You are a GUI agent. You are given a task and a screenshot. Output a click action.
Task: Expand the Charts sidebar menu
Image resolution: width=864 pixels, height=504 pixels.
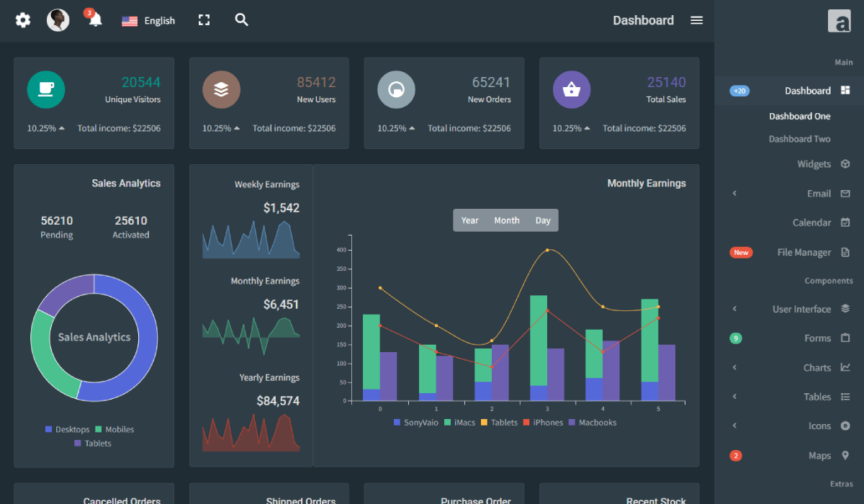tap(817, 367)
